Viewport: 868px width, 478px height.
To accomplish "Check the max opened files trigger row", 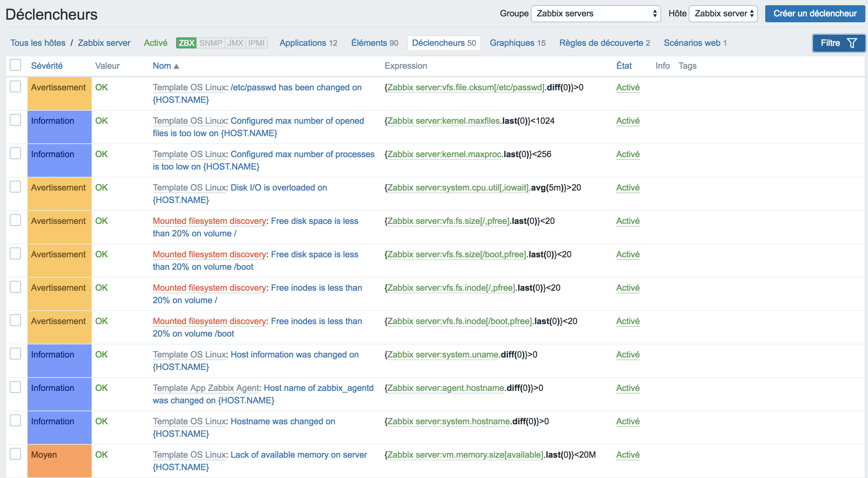I will click(15, 120).
